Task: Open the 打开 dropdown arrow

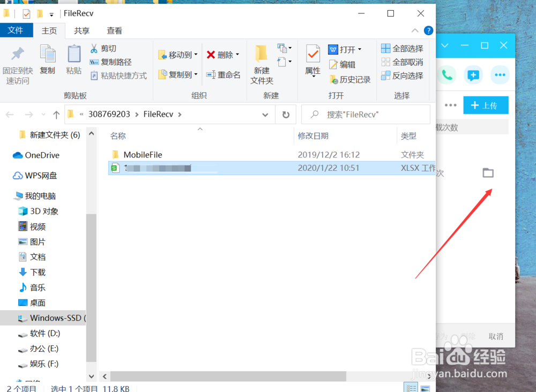Action: (x=361, y=49)
